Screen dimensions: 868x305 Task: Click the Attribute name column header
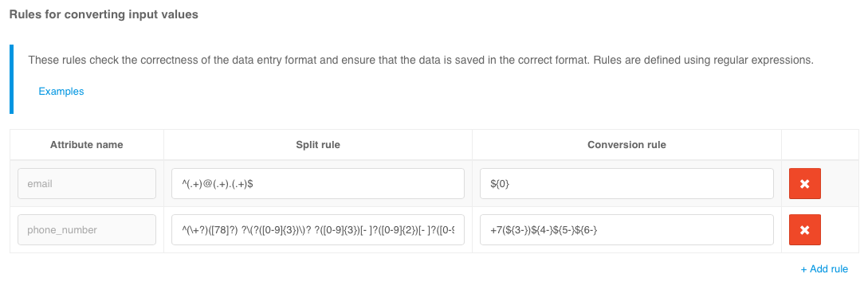click(x=86, y=145)
